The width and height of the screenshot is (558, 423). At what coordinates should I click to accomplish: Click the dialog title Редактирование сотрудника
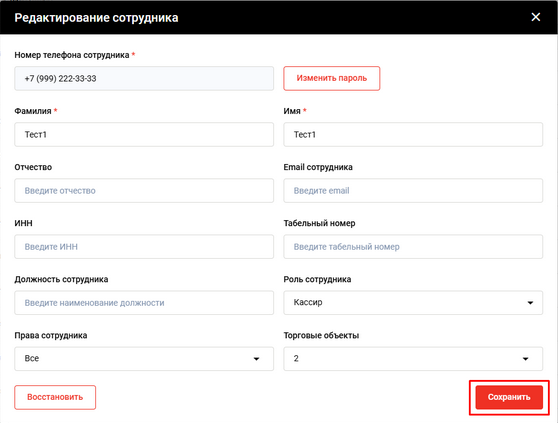(x=96, y=17)
